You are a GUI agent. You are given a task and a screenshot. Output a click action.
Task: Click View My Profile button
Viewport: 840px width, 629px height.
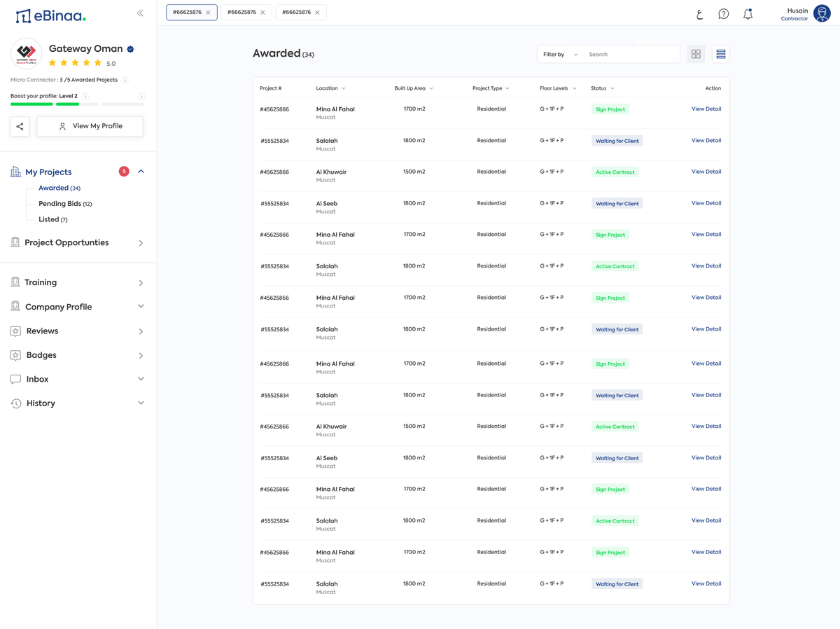click(x=90, y=126)
